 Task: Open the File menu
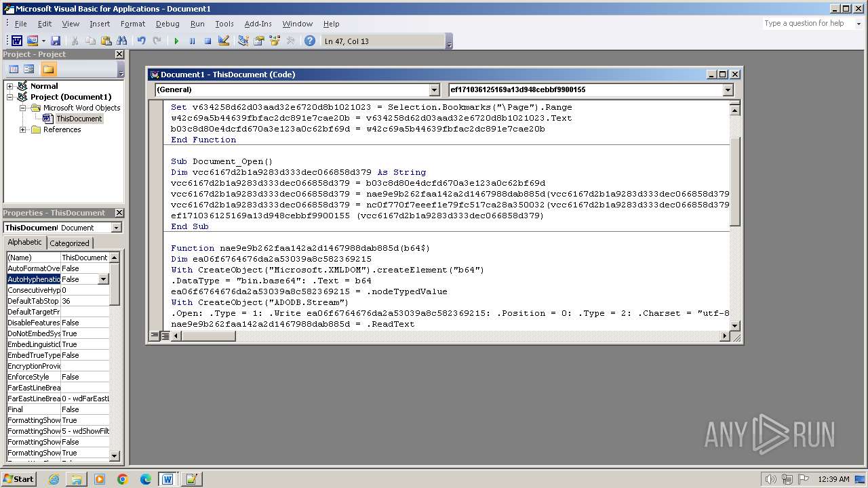[20, 24]
